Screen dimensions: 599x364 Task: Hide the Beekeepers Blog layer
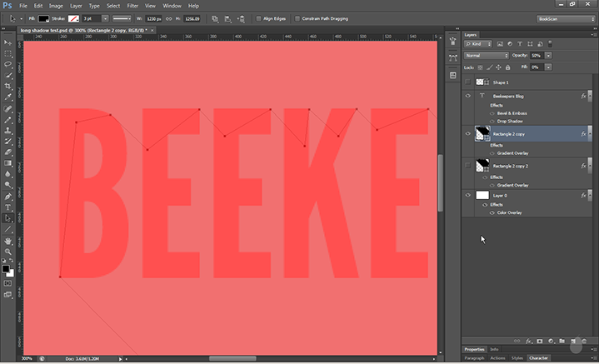[x=468, y=97]
